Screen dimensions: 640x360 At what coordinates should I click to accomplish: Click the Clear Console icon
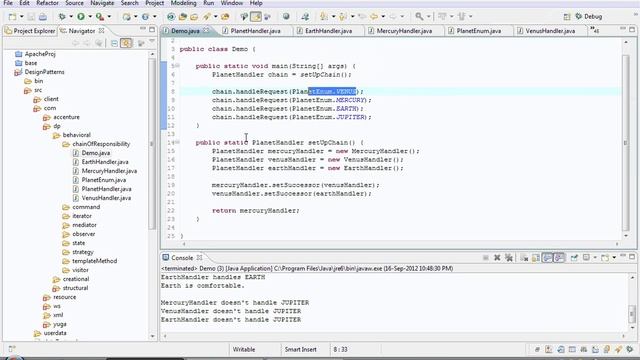(524, 258)
